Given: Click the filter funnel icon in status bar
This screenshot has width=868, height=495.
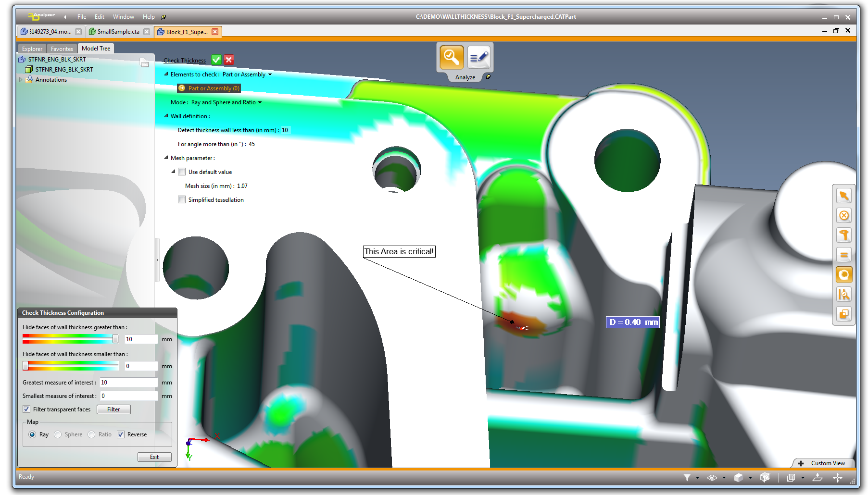Looking at the screenshot, I should 688,477.
